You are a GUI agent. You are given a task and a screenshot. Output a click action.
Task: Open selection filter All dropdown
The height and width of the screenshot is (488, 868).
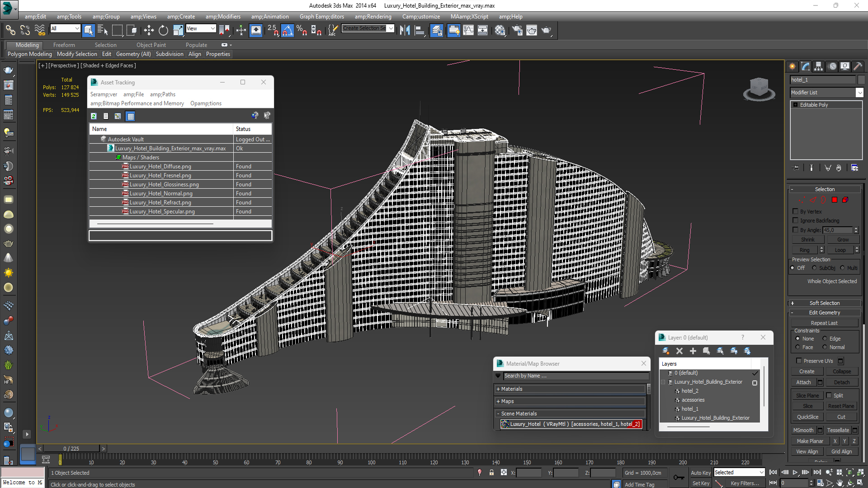click(77, 28)
